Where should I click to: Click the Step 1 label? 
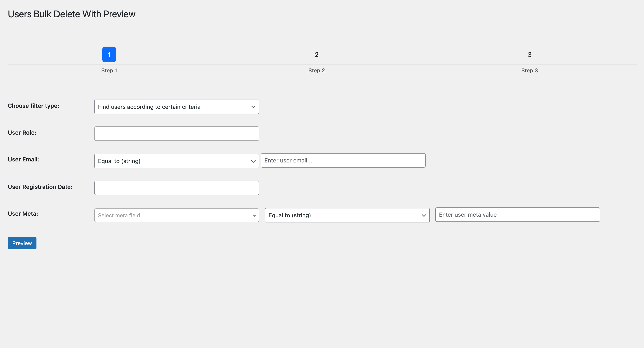109,71
